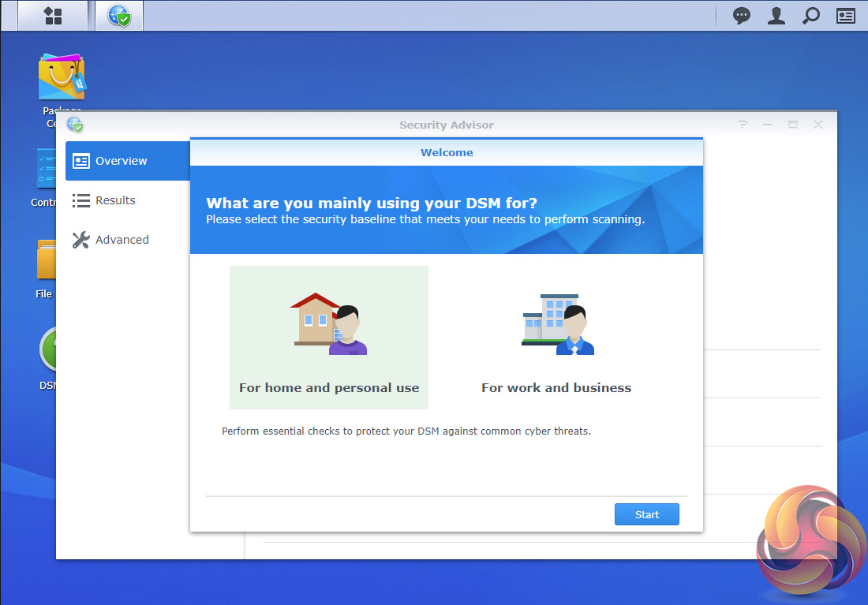Image resolution: width=868 pixels, height=605 pixels.
Task: Click 'Please select the security baseline' text
Action: 425,220
